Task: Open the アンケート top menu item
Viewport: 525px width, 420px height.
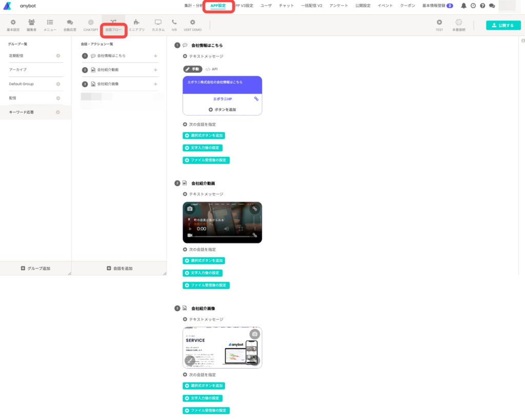Action: click(x=338, y=6)
